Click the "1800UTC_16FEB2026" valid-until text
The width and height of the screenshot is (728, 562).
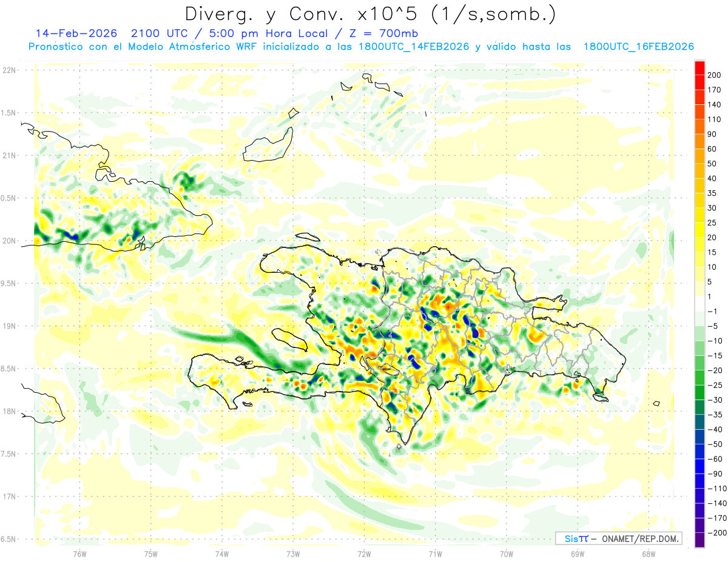638,47
